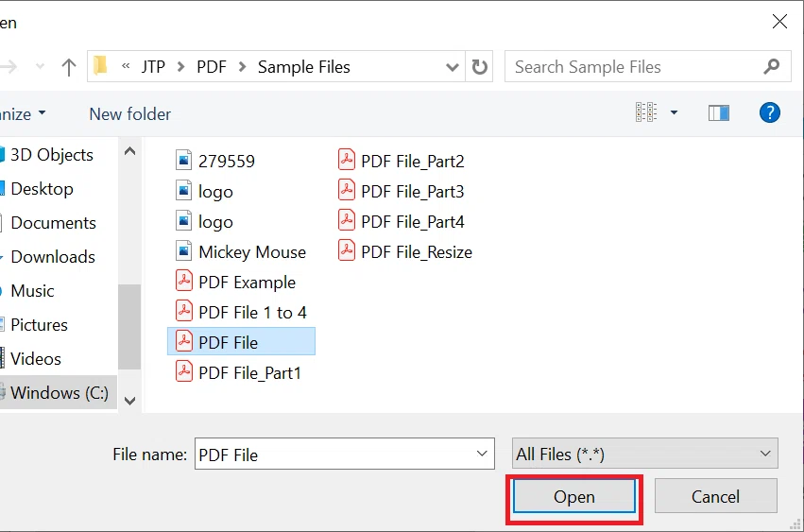804x532 pixels.
Task: Click JTP in the address breadcrumb
Action: pyautogui.click(x=153, y=67)
